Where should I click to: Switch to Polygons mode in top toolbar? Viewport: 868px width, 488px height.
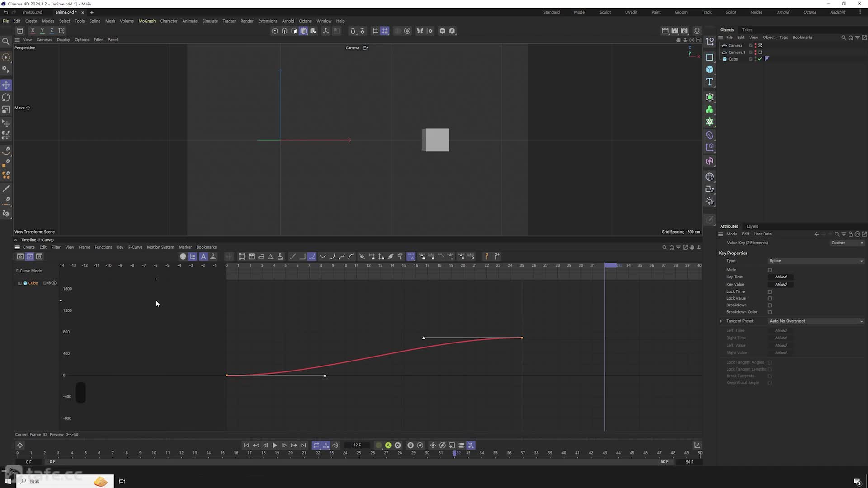(x=294, y=31)
